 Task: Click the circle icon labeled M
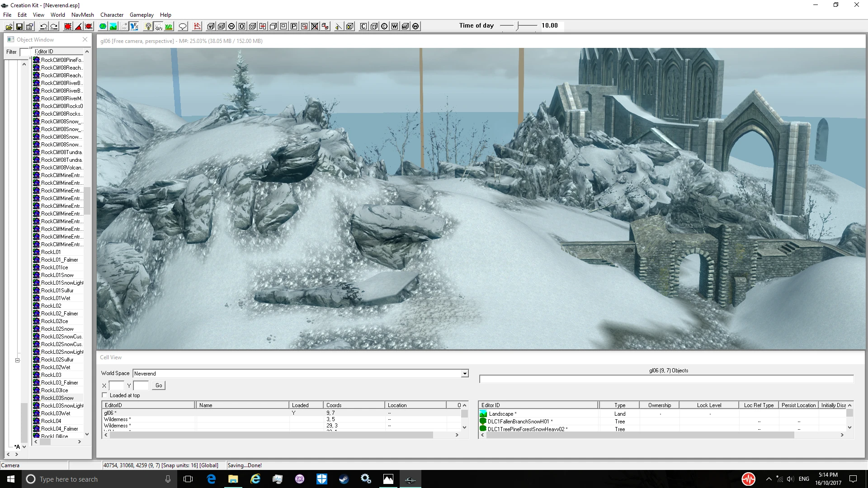coord(231,26)
